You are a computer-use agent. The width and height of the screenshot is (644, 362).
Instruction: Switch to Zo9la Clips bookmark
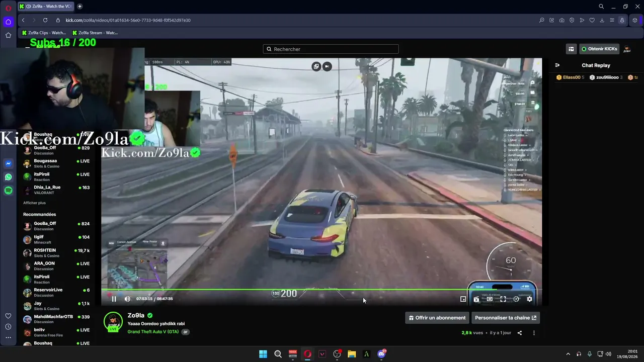click(44, 33)
